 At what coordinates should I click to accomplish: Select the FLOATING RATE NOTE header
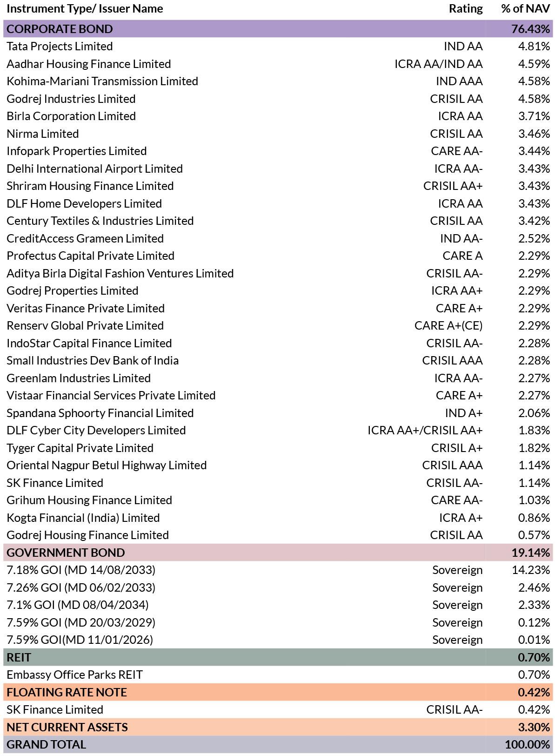click(278, 692)
